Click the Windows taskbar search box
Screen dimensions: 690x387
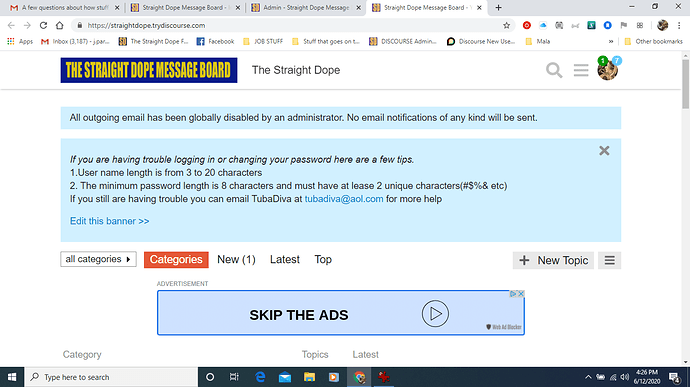click(x=111, y=377)
